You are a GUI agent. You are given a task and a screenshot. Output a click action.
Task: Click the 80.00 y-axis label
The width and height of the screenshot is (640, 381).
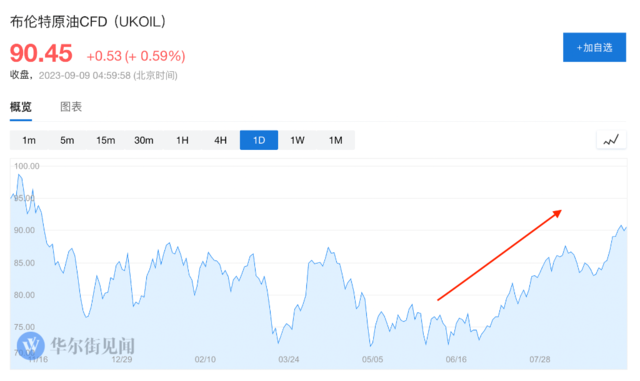point(24,295)
